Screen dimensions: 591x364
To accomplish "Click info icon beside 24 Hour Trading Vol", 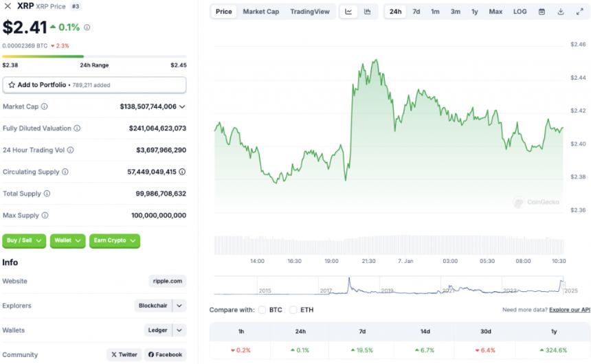I will [71, 150].
